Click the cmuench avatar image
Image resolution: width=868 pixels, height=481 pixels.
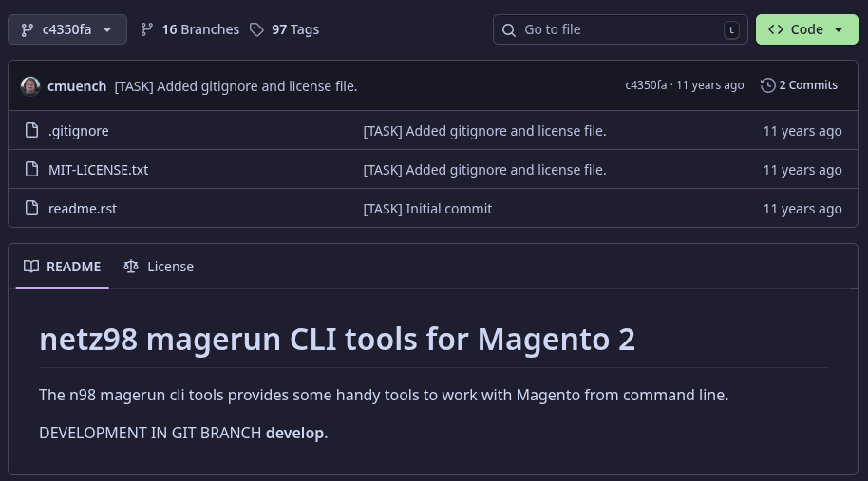click(x=30, y=85)
